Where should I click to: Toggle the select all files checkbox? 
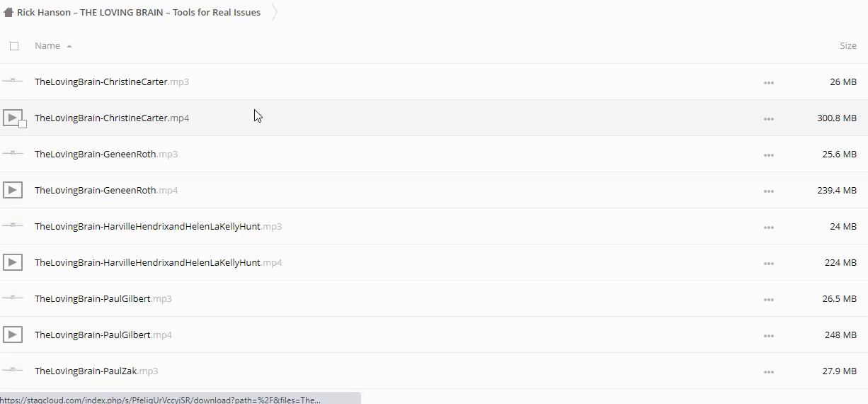pos(14,46)
